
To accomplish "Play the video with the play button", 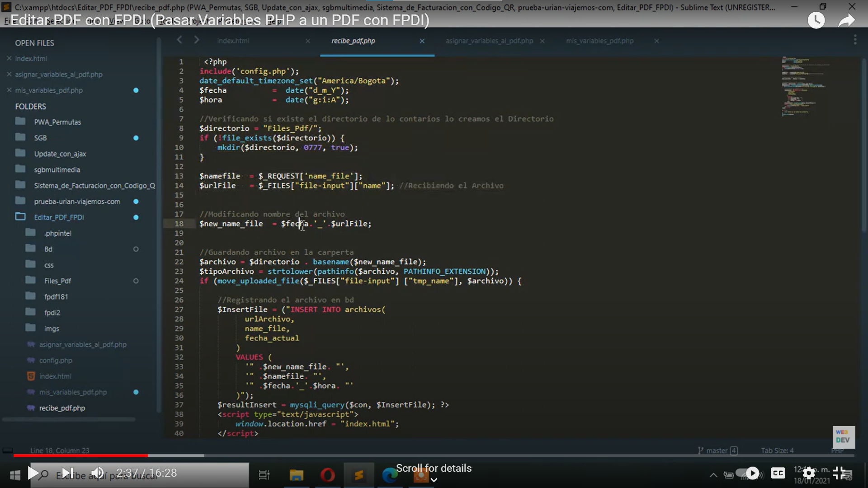I will [33, 473].
